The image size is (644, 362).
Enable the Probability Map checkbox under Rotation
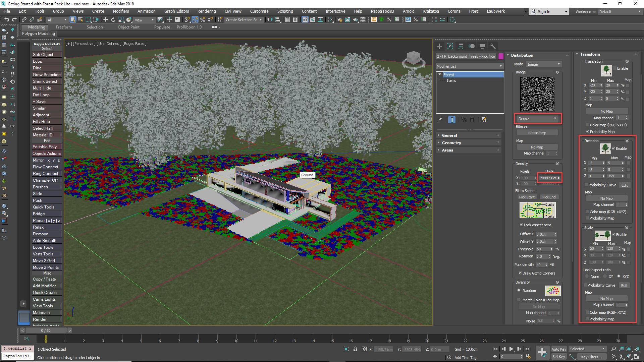click(588, 218)
